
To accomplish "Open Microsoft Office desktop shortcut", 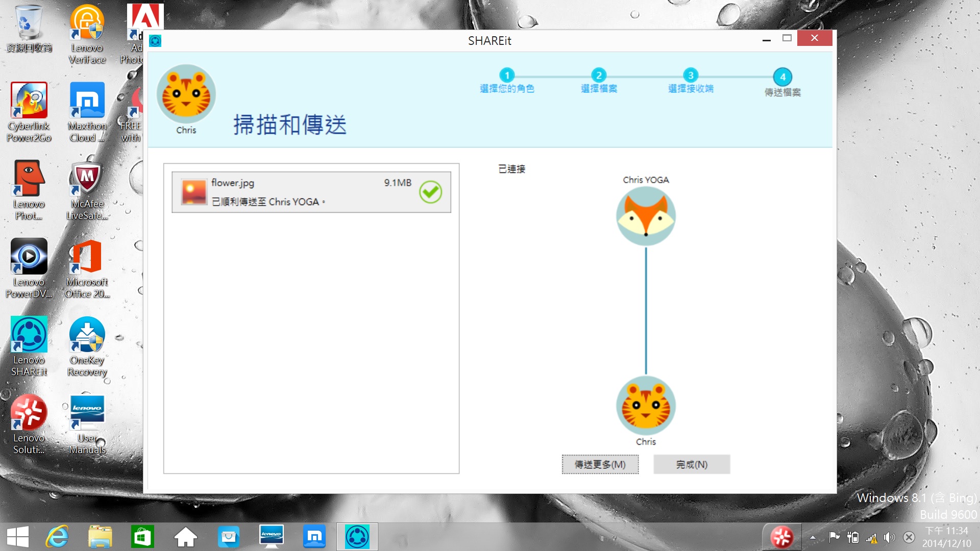I will (x=87, y=268).
